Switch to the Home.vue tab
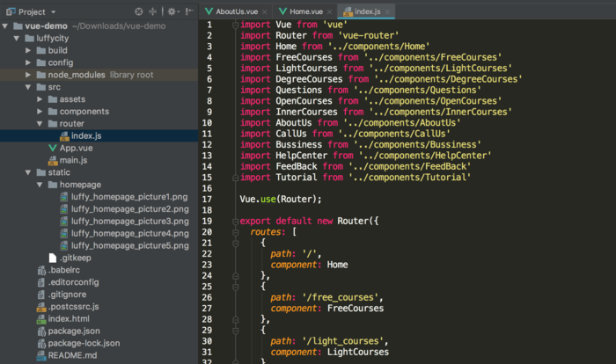Image resolution: width=616 pixels, height=364 pixels. [x=306, y=11]
